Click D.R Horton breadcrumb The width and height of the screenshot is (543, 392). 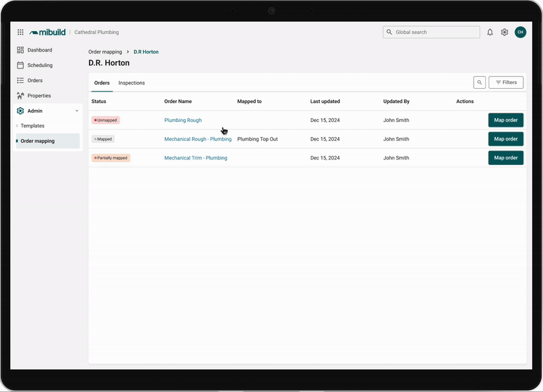[146, 52]
